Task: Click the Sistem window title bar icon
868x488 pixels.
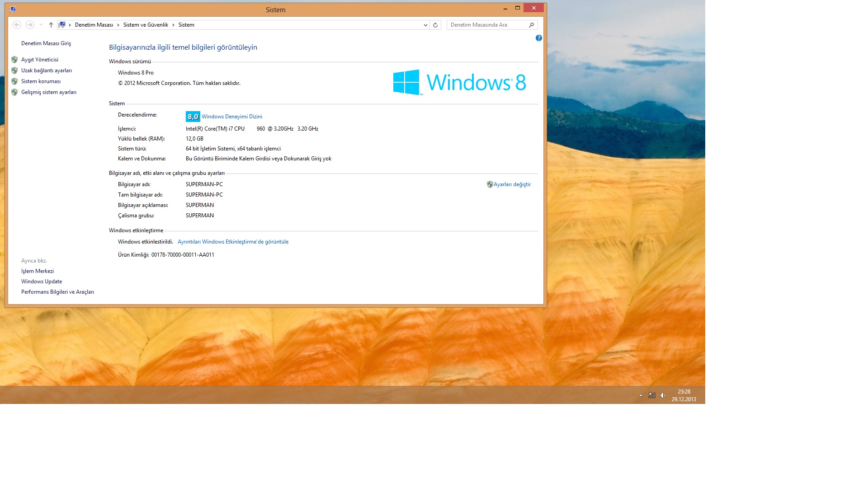Action: point(13,9)
